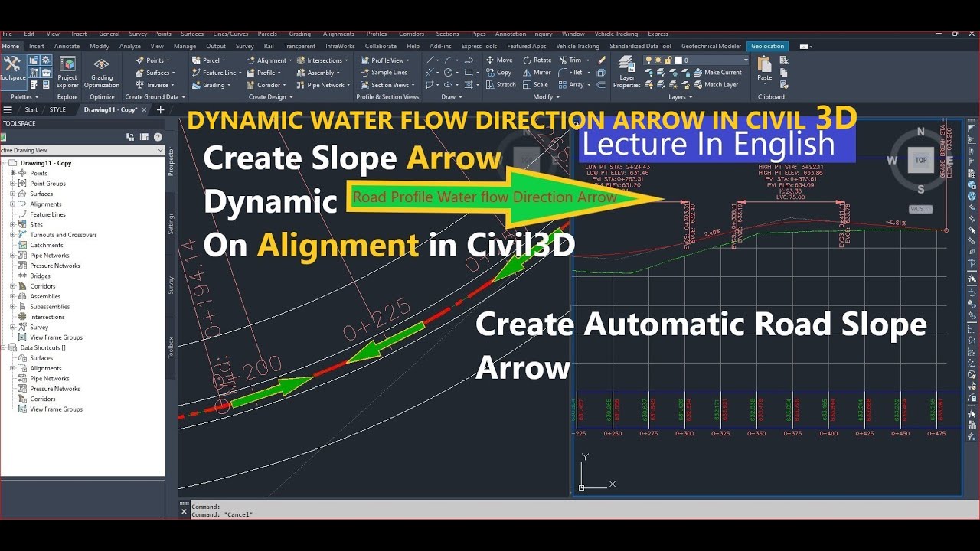Select the Array tool
This screenshot has width=980, height=551.
[573, 85]
